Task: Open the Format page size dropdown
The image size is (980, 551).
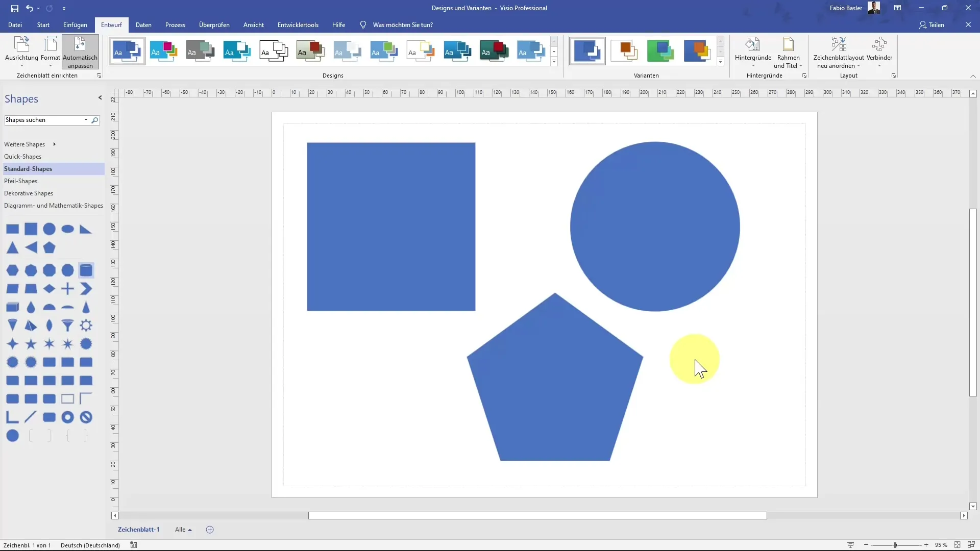Action: point(51,52)
